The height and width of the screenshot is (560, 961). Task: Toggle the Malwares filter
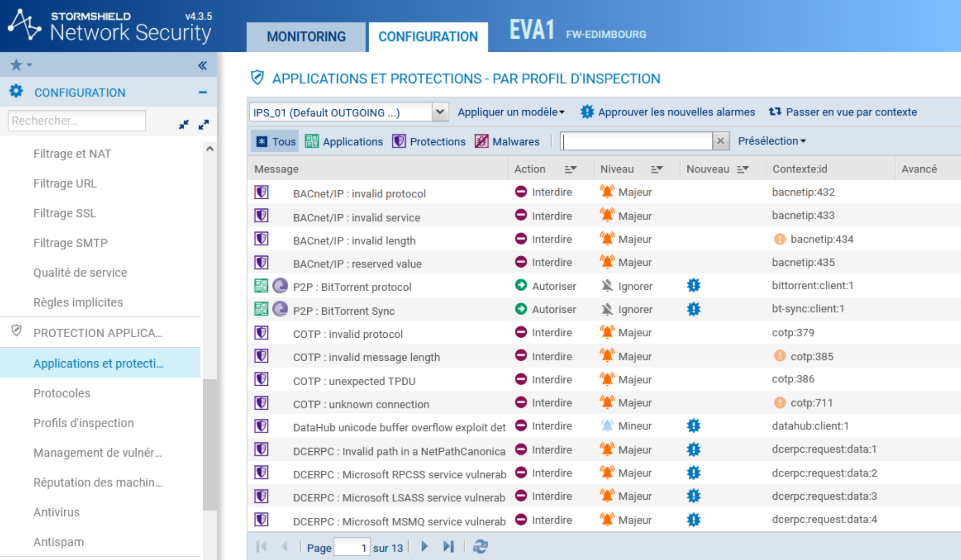point(507,141)
